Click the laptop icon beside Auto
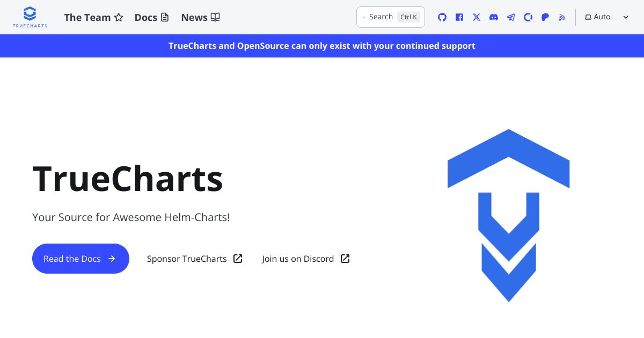 point(588,17)
